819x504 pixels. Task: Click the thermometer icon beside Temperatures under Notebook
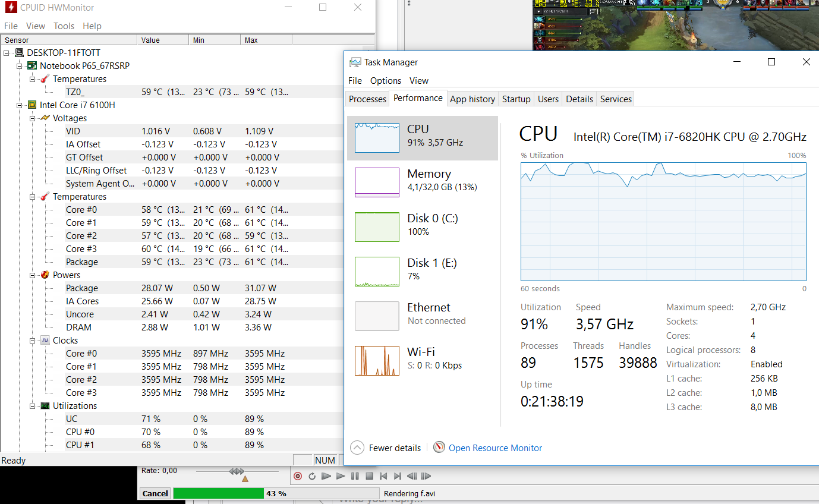tap(45, 79)
